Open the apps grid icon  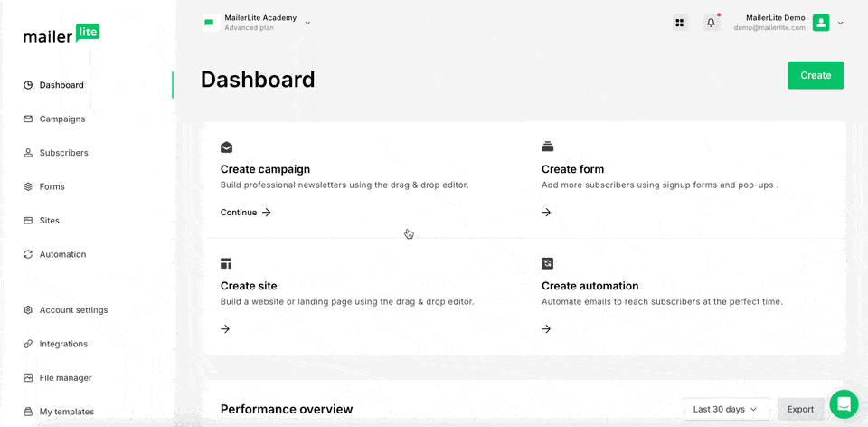[680, 23]
